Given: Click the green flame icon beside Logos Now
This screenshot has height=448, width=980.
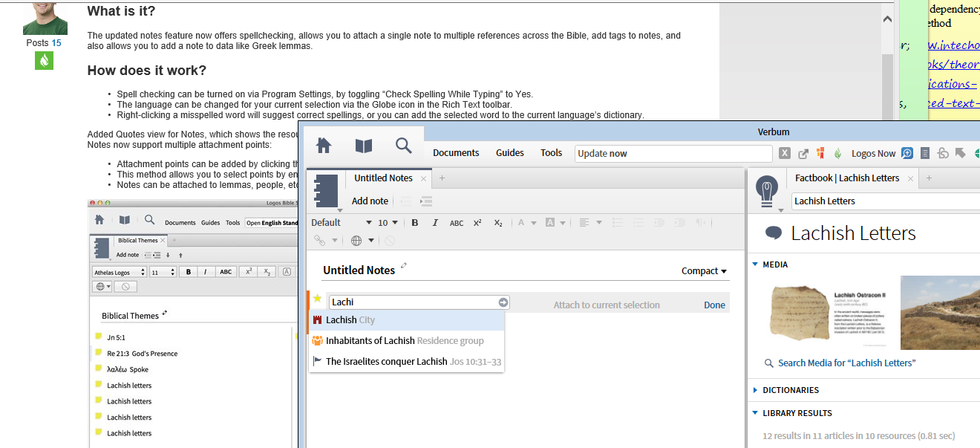Looking at the screenshot, I should point(838,154).
